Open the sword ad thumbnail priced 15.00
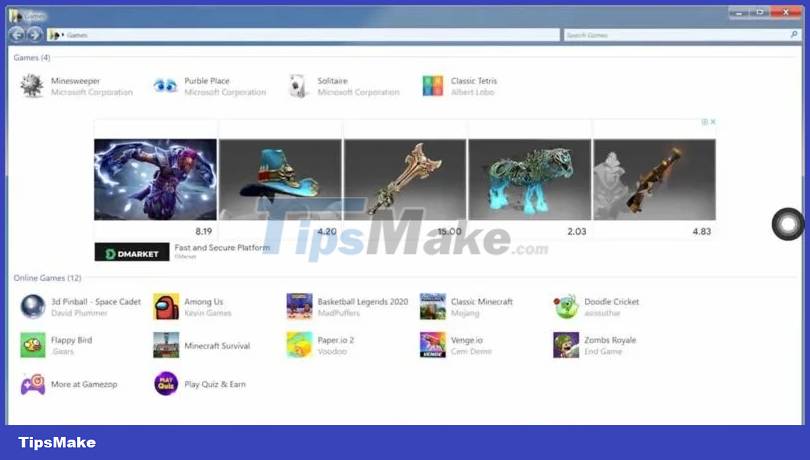 coord(405,179)
